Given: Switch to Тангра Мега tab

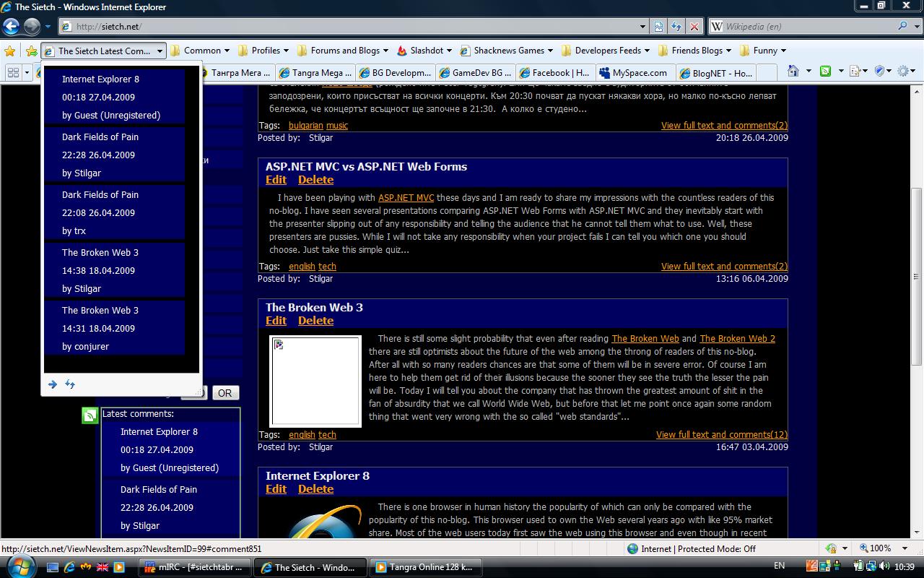Looking at the screenshot, I should point(236,72).
